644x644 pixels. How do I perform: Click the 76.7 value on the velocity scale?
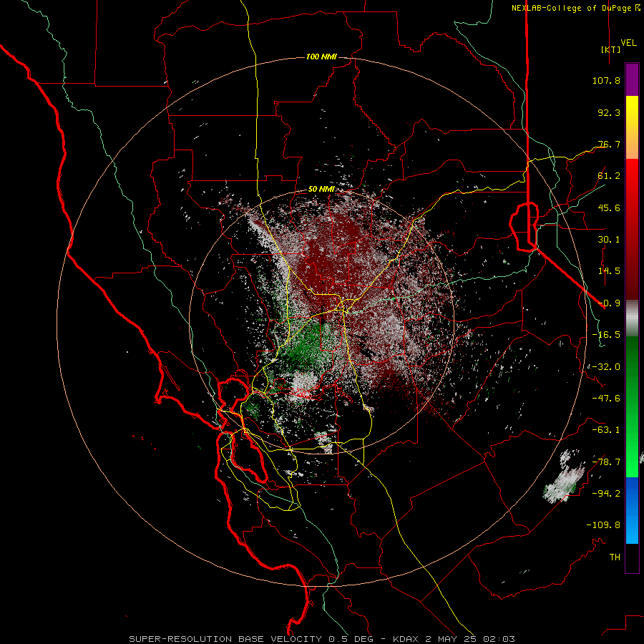tap(609, 144)
